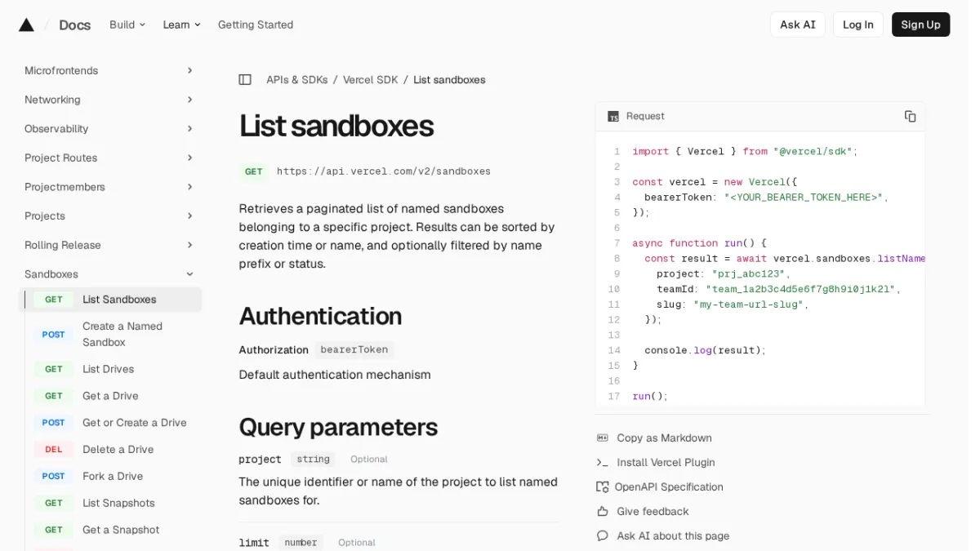
Task: Open the Get a Snapshot page
Action: point(121,530)
